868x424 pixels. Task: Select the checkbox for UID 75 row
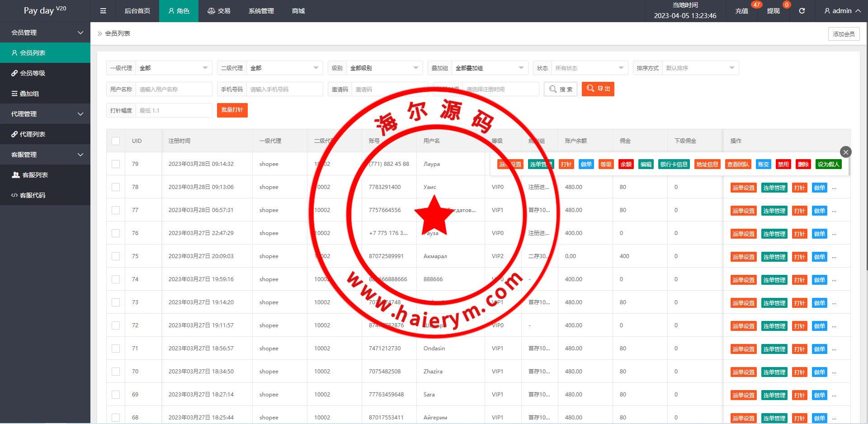(116, 256)
